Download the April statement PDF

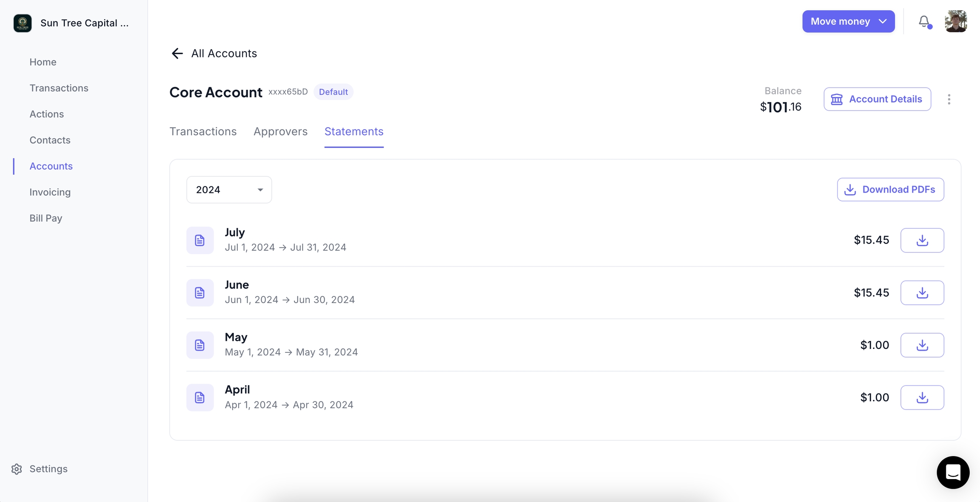pos(922,397)
